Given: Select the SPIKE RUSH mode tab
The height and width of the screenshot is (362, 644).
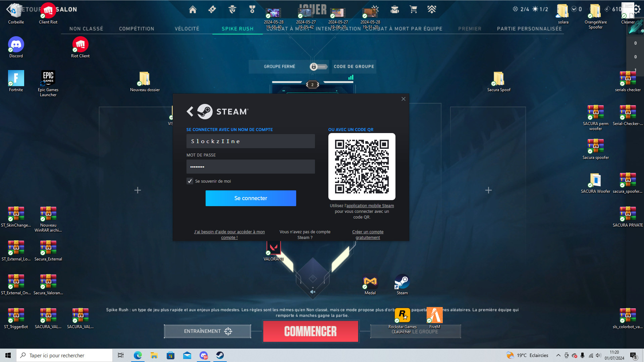Looking at the screenshot, I should [237, 29].
